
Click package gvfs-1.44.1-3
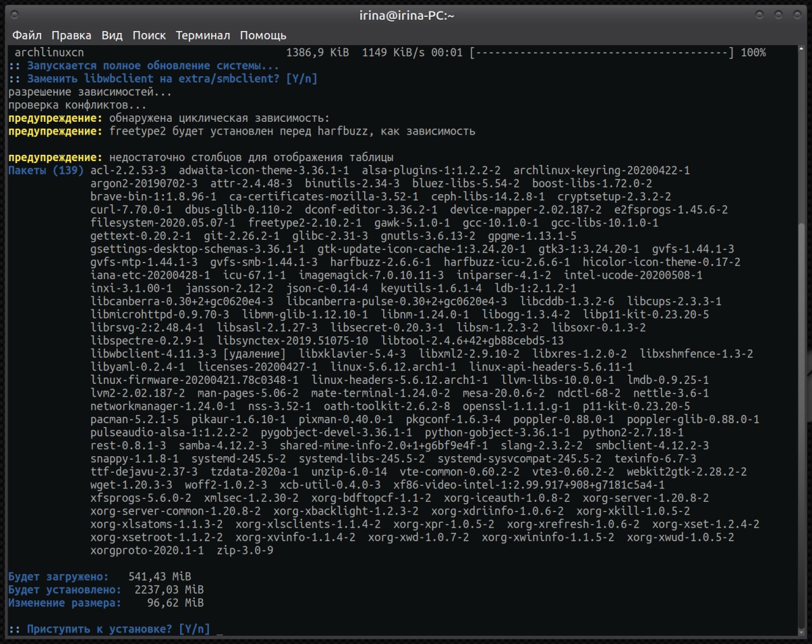click(x=693, y=249)
